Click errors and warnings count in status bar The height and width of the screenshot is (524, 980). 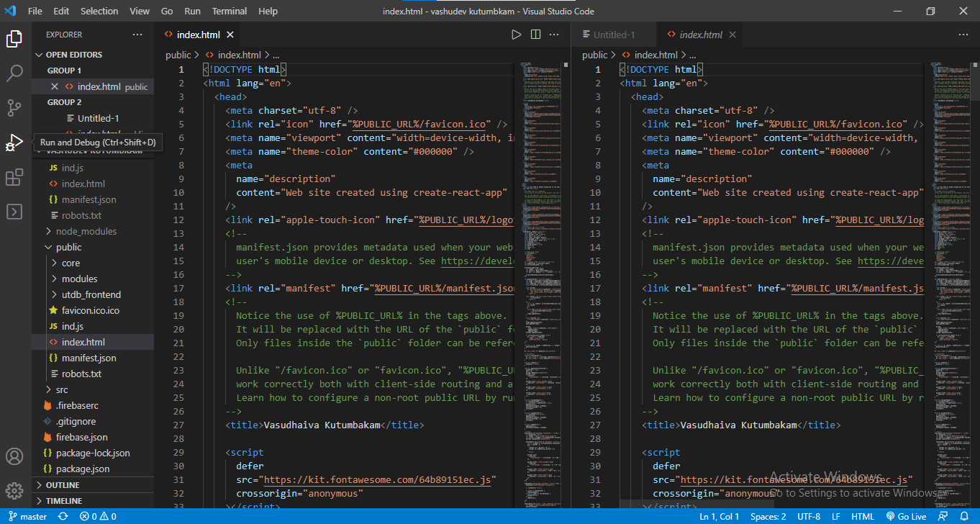98,517
